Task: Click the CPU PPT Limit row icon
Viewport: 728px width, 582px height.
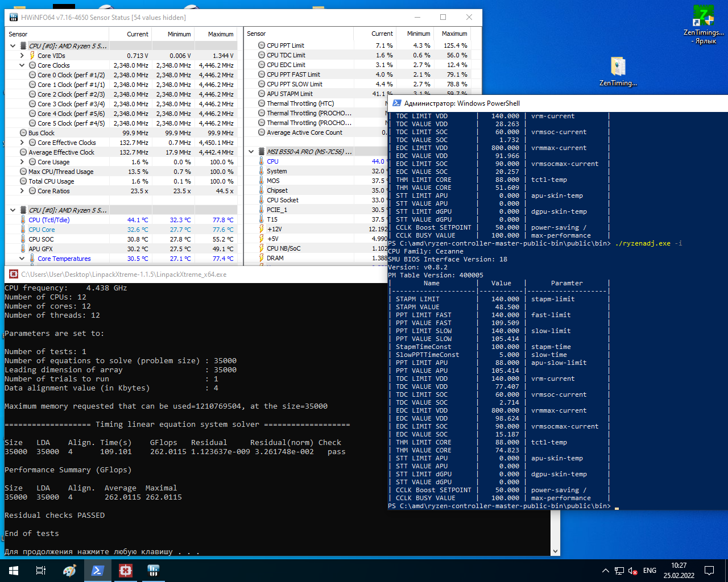Action: click(x=262, y=45)
